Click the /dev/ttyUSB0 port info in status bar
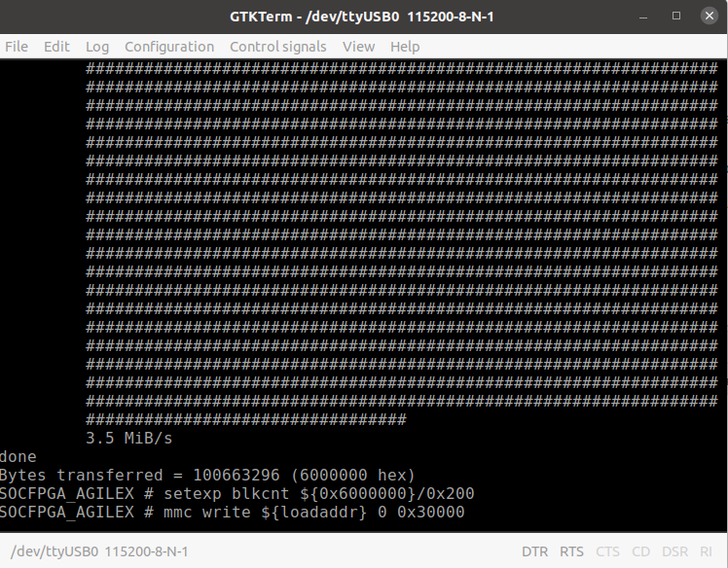Image resolution: width=728 pixels, height=568 pixels. pyautogui.click(x=99, y=551)
